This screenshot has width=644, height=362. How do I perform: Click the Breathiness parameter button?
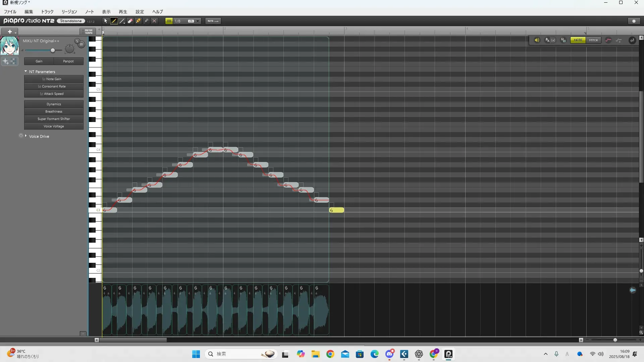pos(54,111)
